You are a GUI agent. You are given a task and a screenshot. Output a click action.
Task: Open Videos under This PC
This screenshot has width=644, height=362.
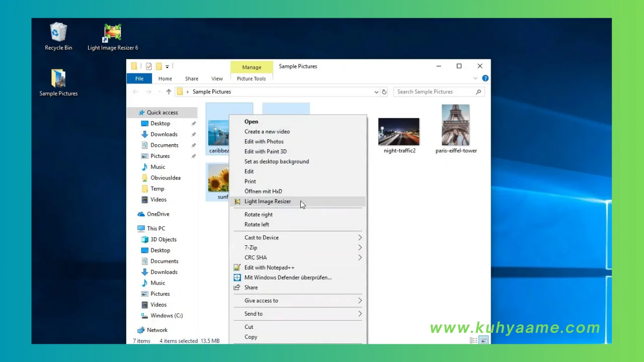[x=158, y=305]
